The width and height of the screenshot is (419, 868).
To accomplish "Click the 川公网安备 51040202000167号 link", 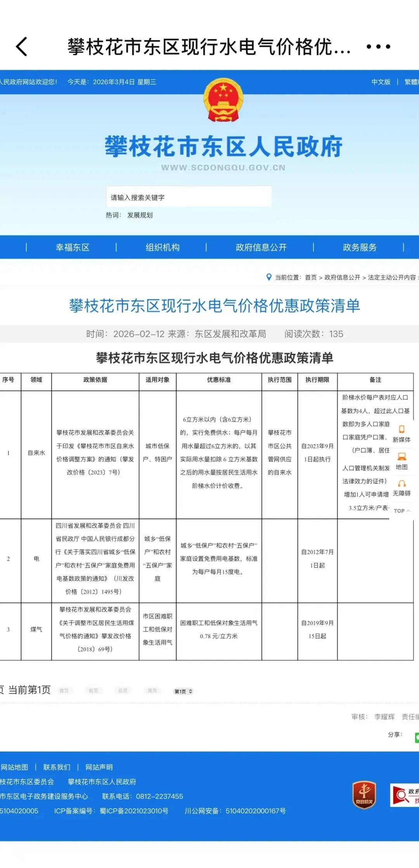I will click(x=235, y=811).
